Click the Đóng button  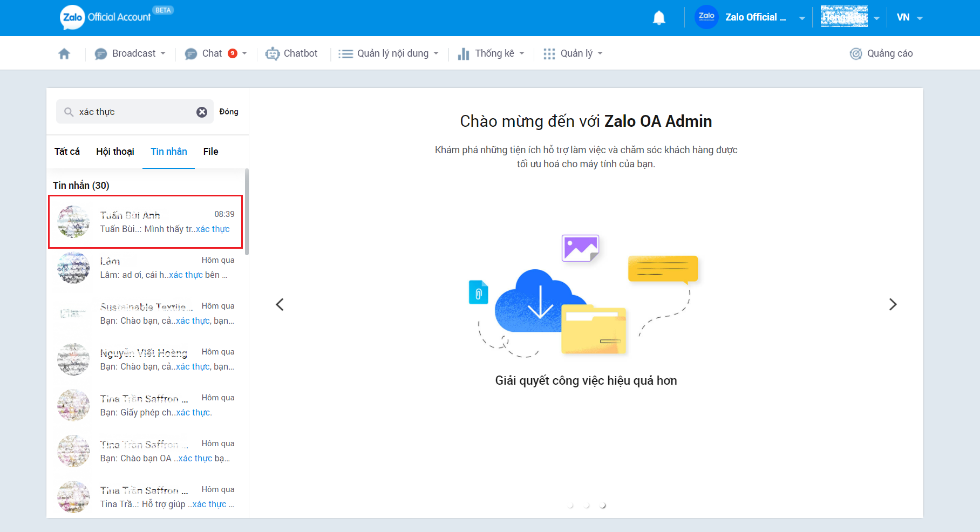point(229,112)
